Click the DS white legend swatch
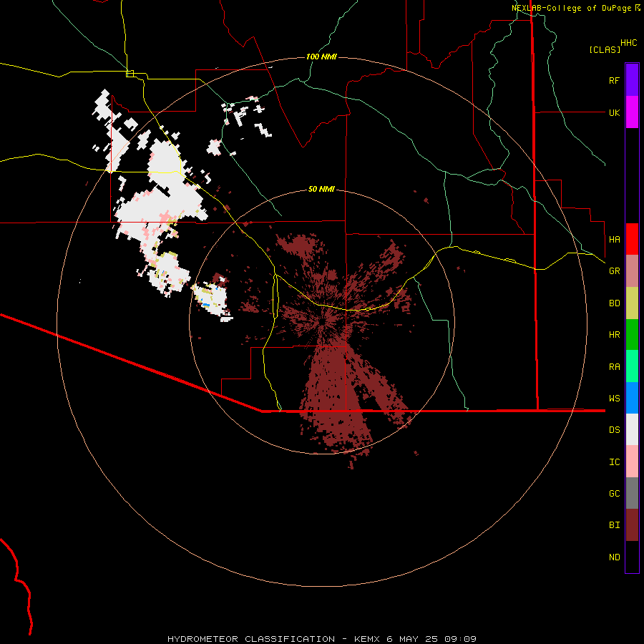The height and width of the screenshot is (644, 644). (632, 429)
